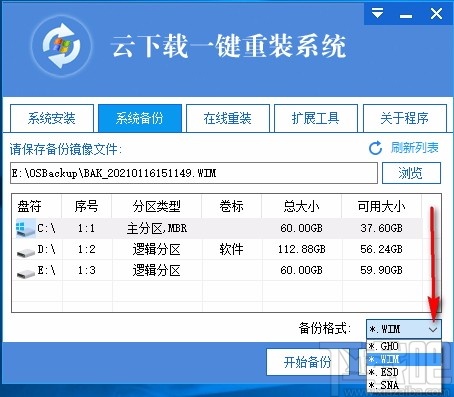Open the 扩展工具 tab
The height and width of the screenshot is (397, 454).
click(316, 118)
